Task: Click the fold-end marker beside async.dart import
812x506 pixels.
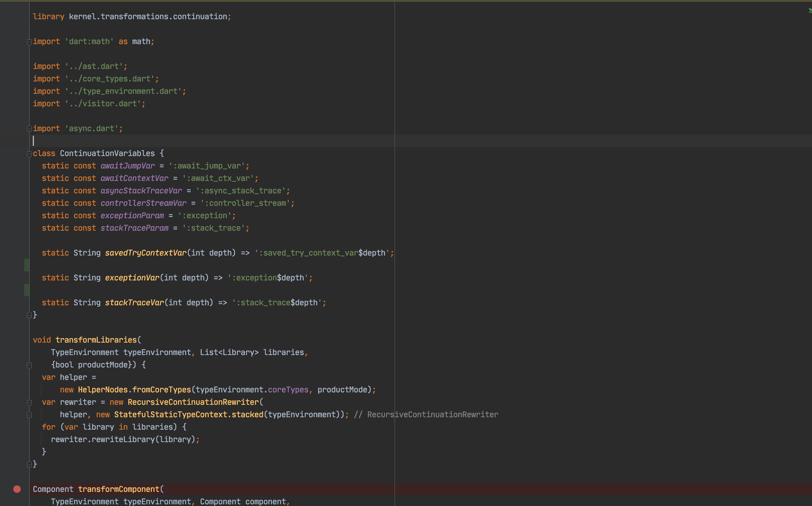Action: click(29, 129)
